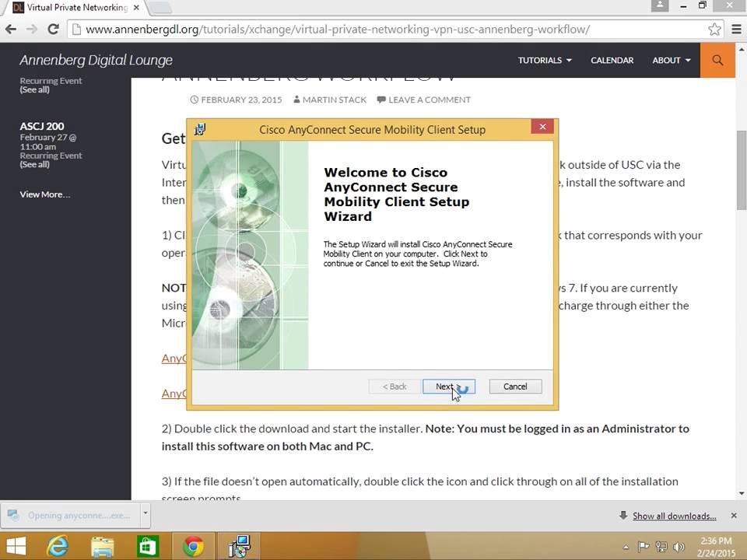Close the Virtual Private Networking tab
Screen dimensions: 747x560
136,8
